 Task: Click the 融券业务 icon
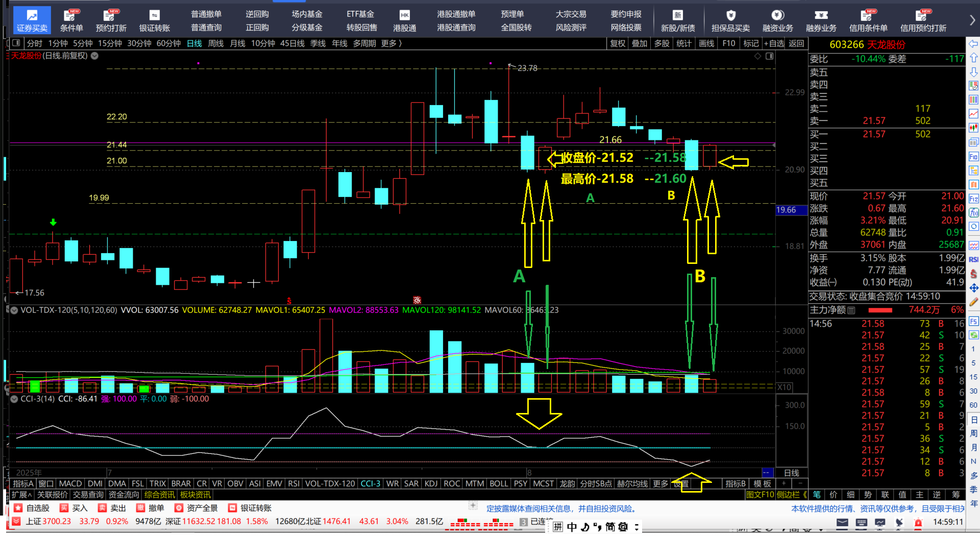[821, 20]
